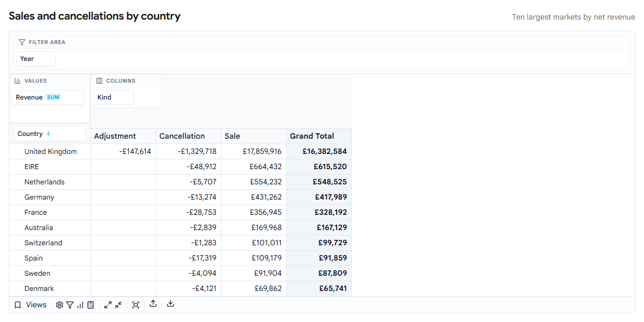Screen dimensions: 644x322
Task: Click the £16,382,584 grand total cell
Action: tap(319, 152)
